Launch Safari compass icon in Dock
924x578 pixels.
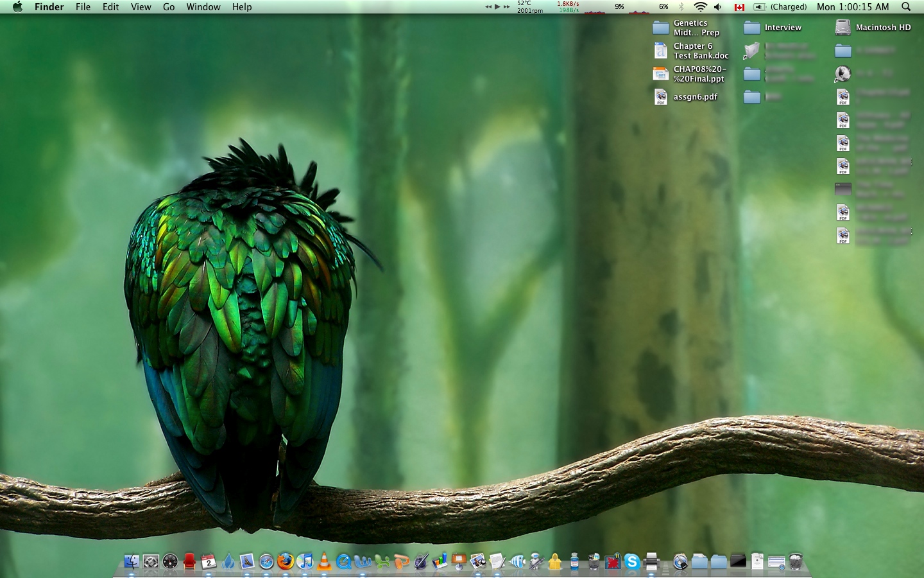point(266,561)
